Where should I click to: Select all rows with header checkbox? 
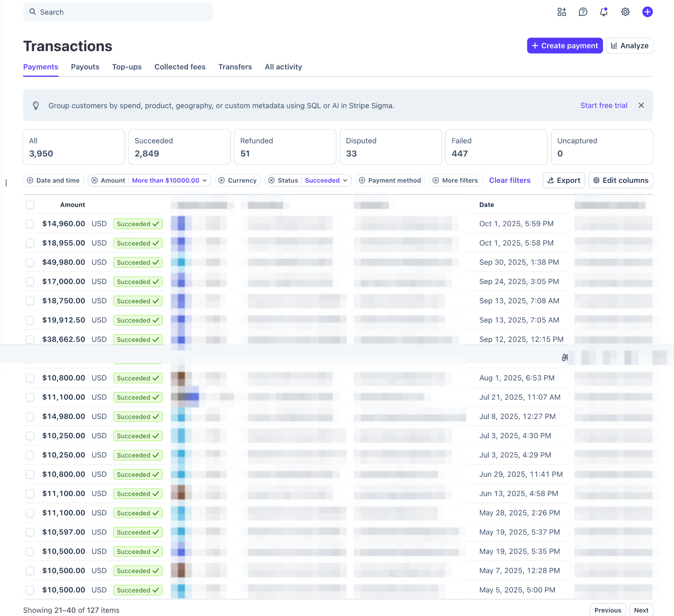click(30, 205)
